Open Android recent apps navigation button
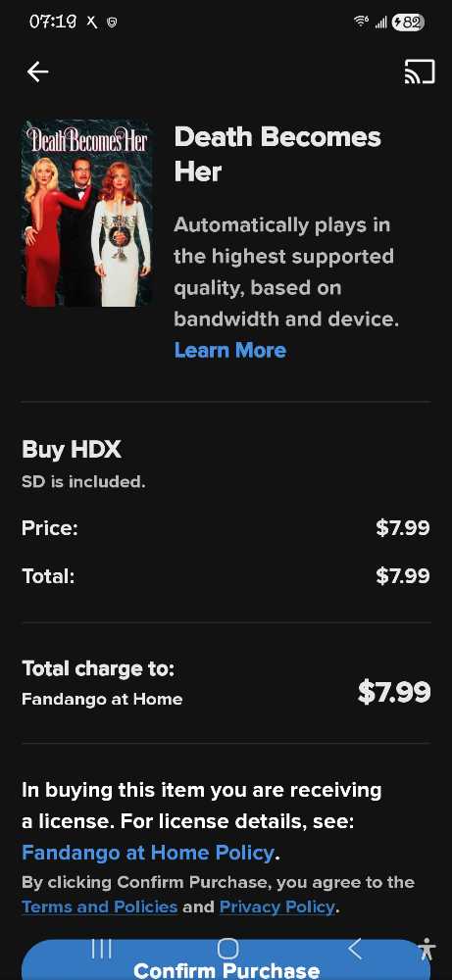The image size is (452, 980). tap(102, 949)
